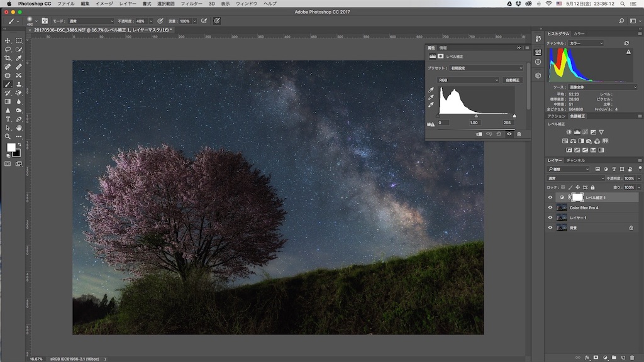The image size is (644, 362).
Task: Reset Levels adjustment to defaults
Action: [499, 134]
